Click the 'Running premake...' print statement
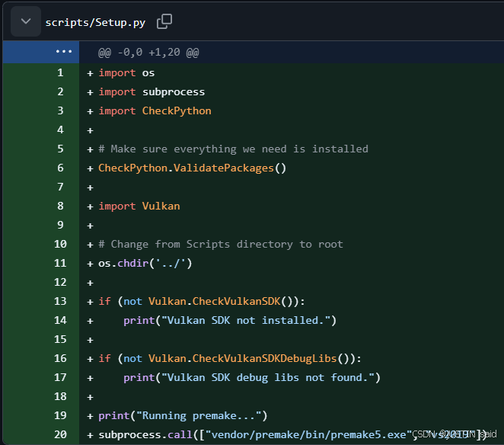 183,415
